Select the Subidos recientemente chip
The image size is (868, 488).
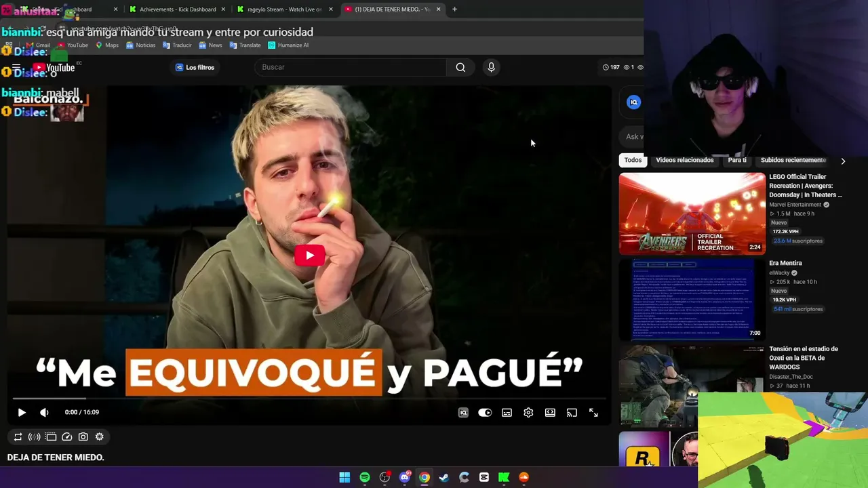(x=793, y=160)
